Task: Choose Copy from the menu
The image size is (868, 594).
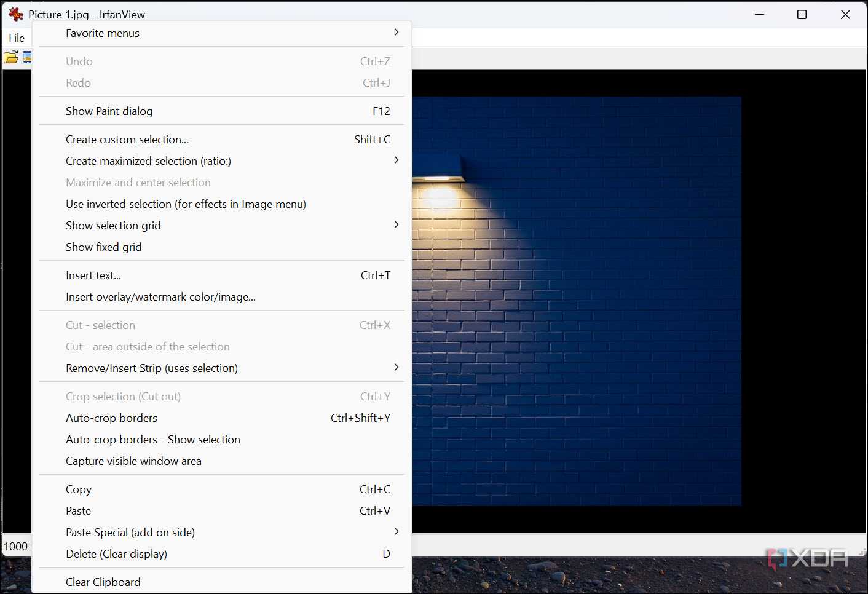Action: pyautogui.click(x=222, y=489)
